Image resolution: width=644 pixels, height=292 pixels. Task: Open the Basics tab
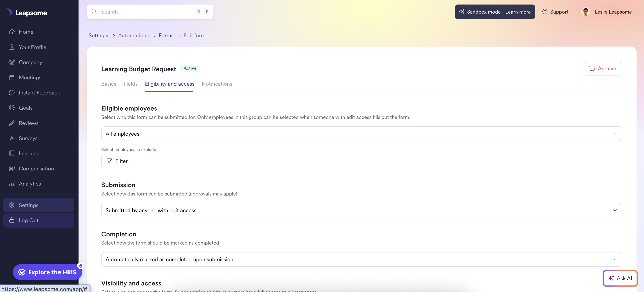109,84
